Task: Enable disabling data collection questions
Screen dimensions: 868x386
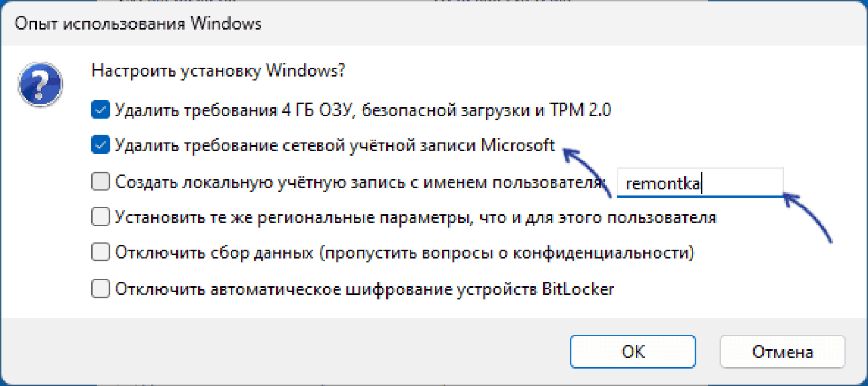Action: (x=100, y=252)
